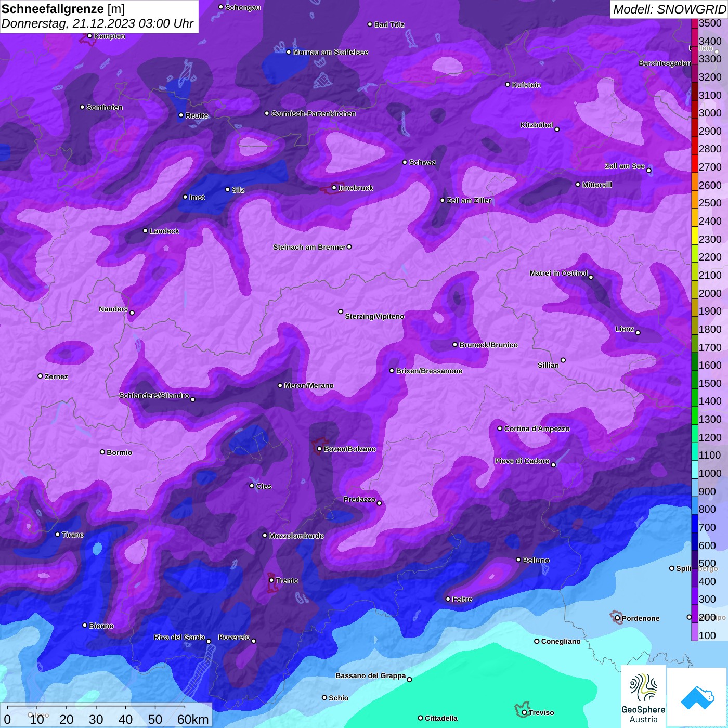Click the Bozen/Bolzano city marker
The width and height of the screenshot is (728, 728).
point(319,449)
